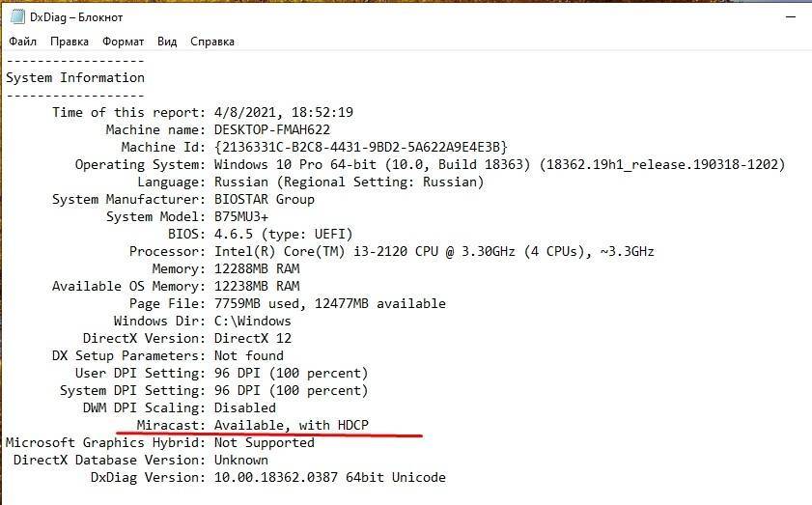Place cursor in the System Information heading

coord(75,77)
